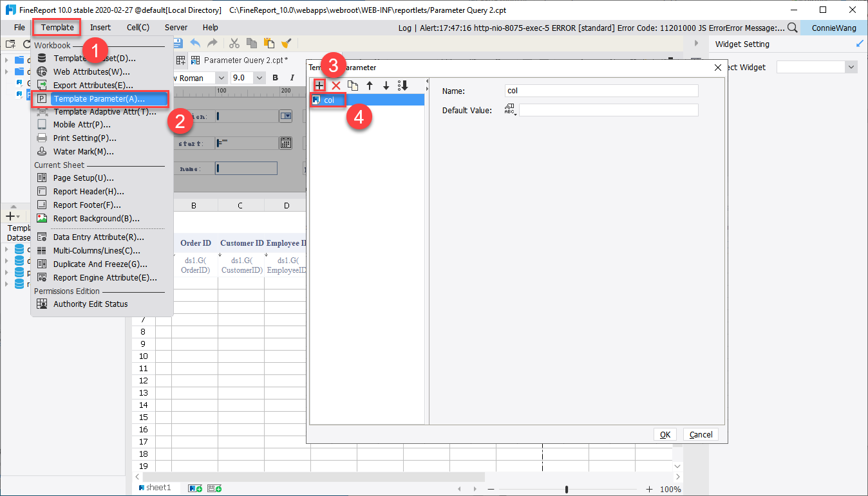The image size is (868, 496).
Task: Move the parameter up with the arrow icon
Action: click(x=368, y=85)
